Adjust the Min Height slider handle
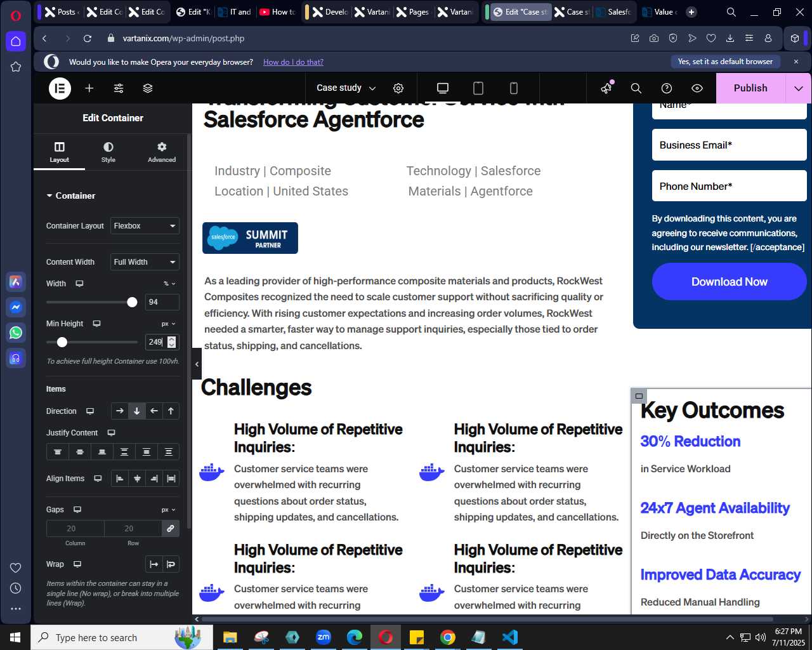 (62, 342)
